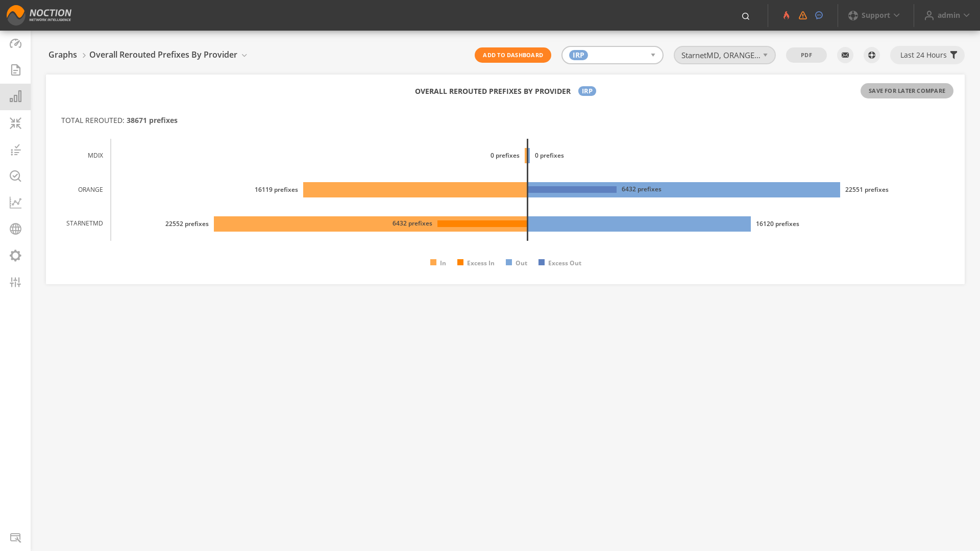980x551 pixels.
Task: Open the Last 24 Hours time filter
Action: 927,55
